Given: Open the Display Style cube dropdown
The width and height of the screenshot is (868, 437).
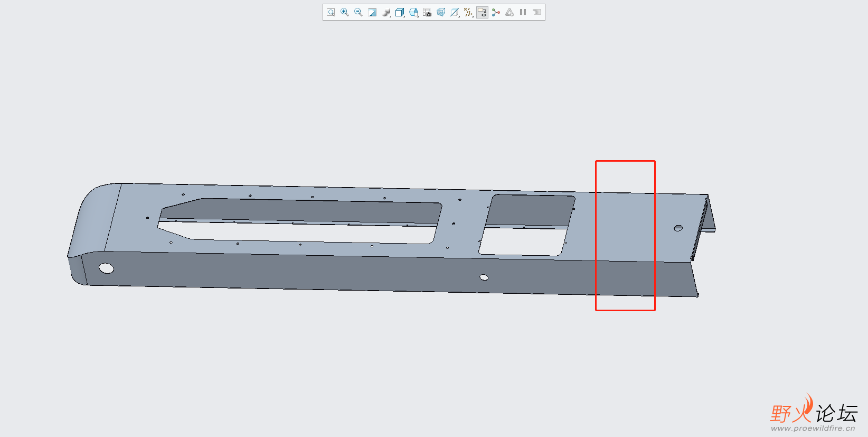Looking at the screenshot, I should pos(400,12).
